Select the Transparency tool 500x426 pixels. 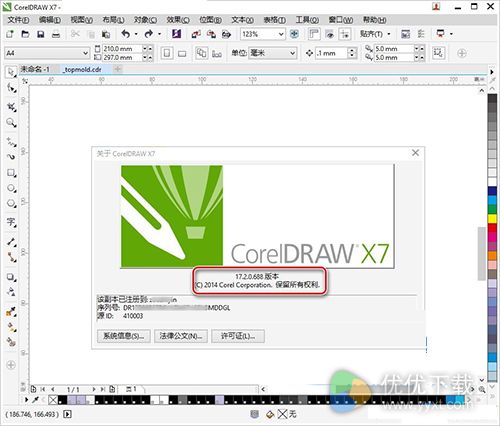coord(11,292)
